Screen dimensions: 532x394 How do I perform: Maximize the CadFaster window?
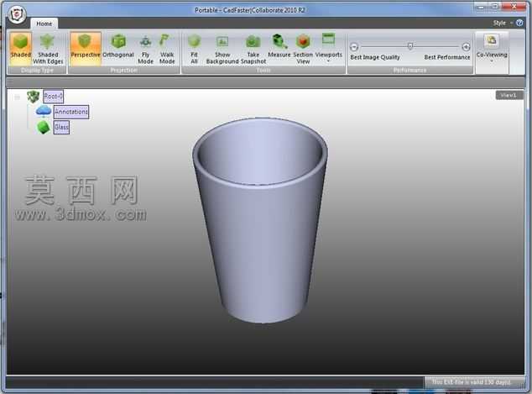tap(495, 7)
